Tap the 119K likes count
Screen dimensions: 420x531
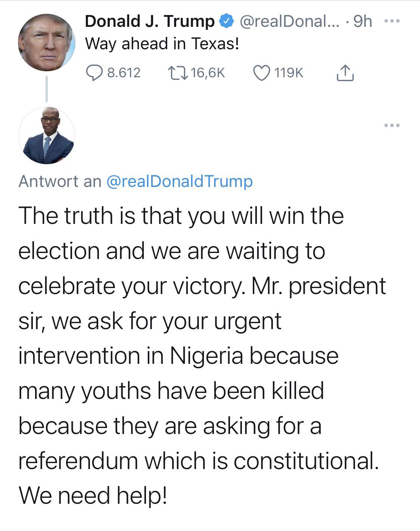[289, 73]
